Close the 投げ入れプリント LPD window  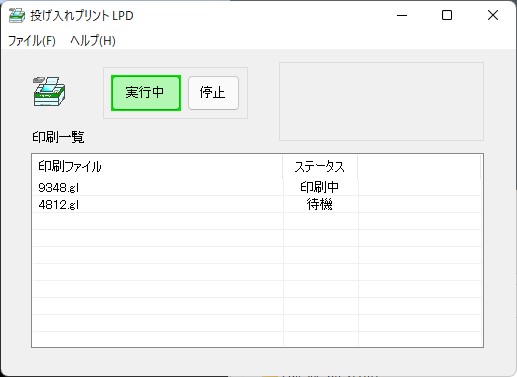coord(493,15)
